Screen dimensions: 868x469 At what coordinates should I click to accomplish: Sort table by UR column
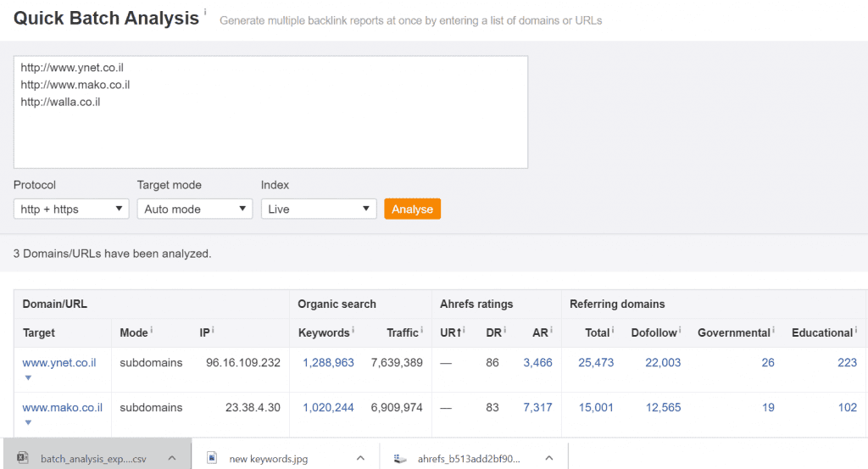(450, 332)
